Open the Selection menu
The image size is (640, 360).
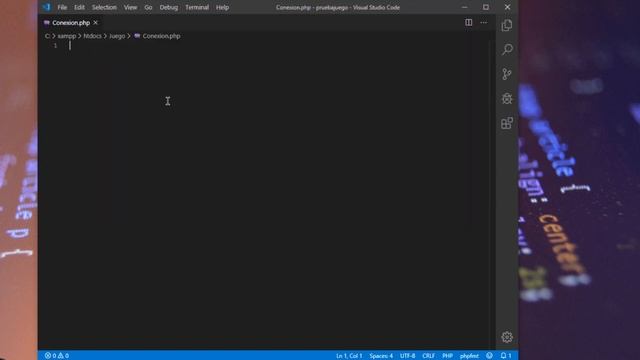pyautogui.click(x=104, y=7)
